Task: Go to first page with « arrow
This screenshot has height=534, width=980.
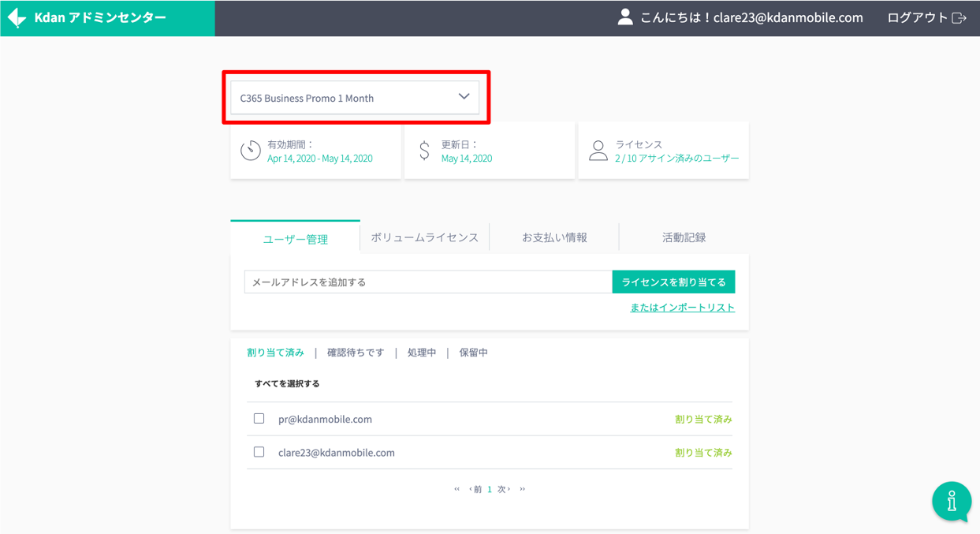Action: point(456,489)
